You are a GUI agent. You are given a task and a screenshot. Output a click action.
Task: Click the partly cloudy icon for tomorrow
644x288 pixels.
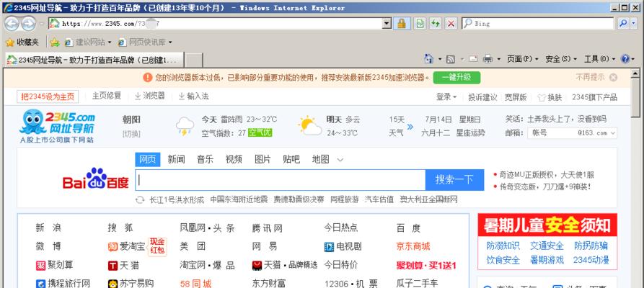[311, 126]
